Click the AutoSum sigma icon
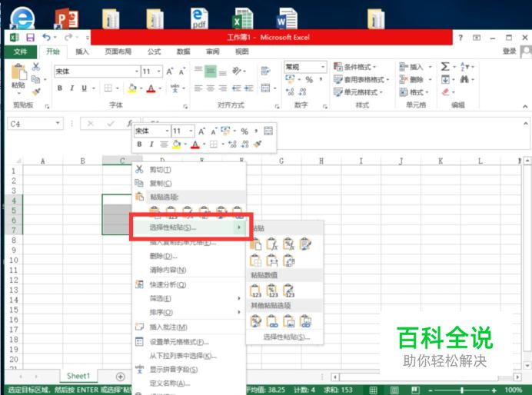 (x=445, y=67)
